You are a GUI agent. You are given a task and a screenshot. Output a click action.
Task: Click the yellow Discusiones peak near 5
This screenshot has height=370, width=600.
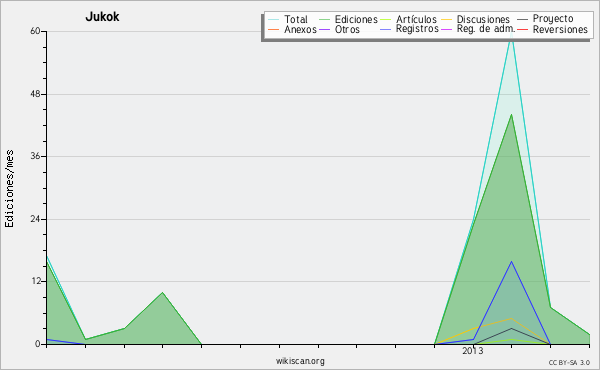point(511,318)
